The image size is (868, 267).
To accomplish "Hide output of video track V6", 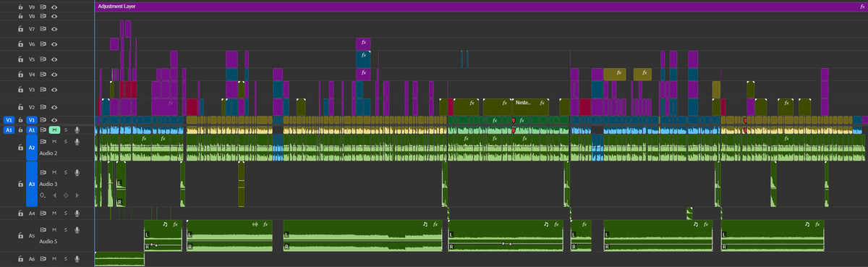I will pos(54,44).
